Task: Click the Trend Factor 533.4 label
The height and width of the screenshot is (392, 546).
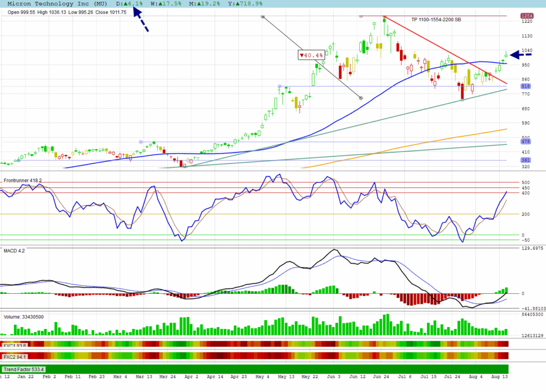Action: (24, 370)
